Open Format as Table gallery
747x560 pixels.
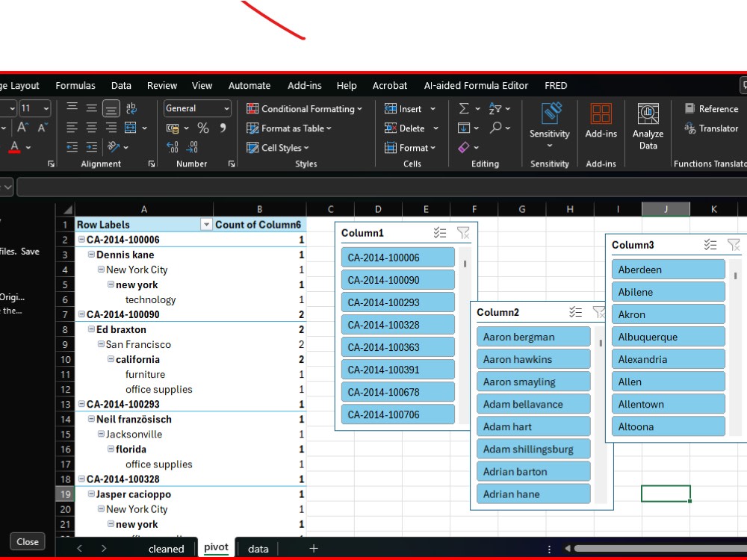tap(288, 128)
